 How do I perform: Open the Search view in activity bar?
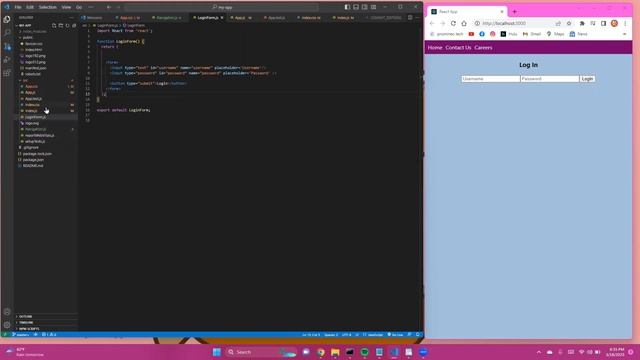pos(7,33)
